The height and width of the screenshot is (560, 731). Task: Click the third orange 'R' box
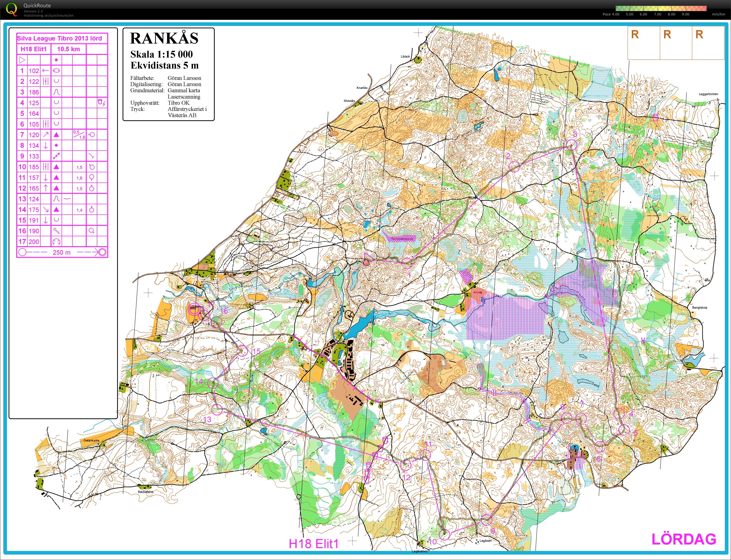(699, 35)
